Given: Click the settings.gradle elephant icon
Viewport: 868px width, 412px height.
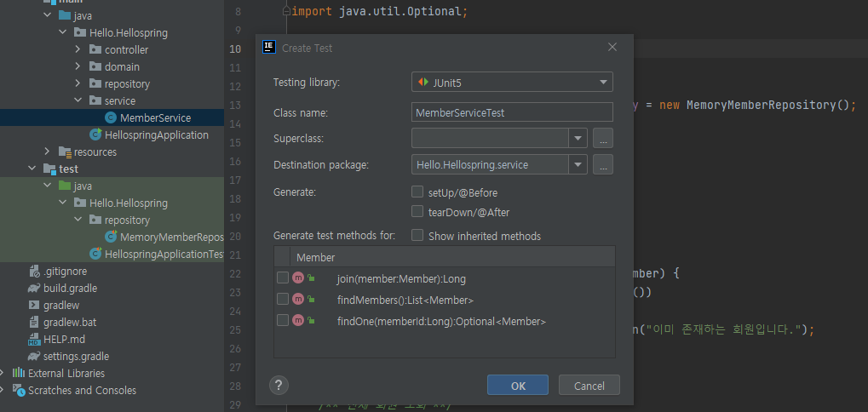Looking at the screenshot, I should coord(34,356).
